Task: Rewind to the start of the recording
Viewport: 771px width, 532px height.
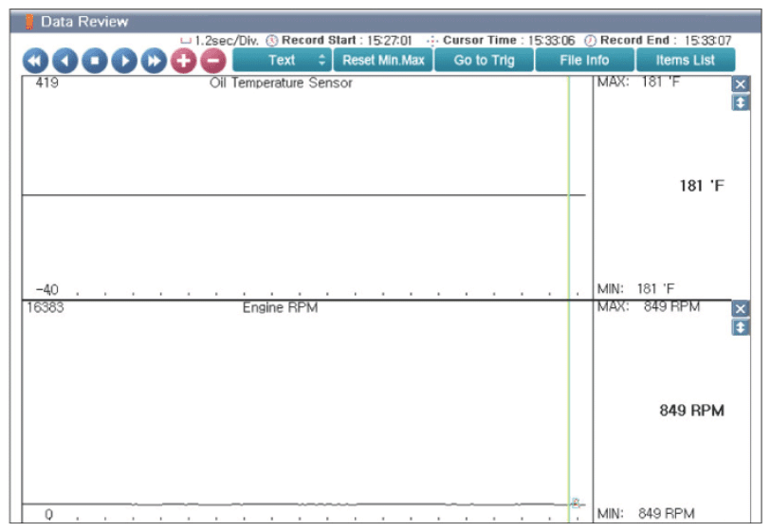Action: (x=35, y=61)
